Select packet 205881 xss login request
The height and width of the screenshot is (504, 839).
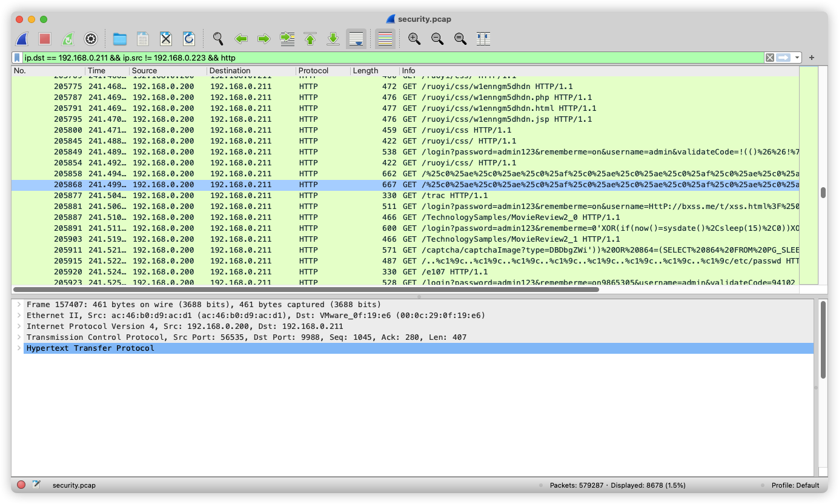[405, 207]
